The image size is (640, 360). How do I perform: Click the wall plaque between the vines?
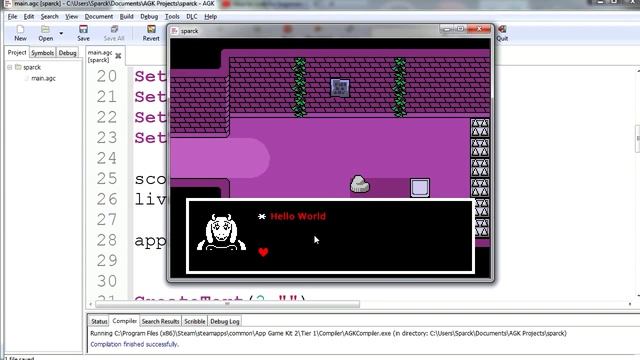[340, 88]
